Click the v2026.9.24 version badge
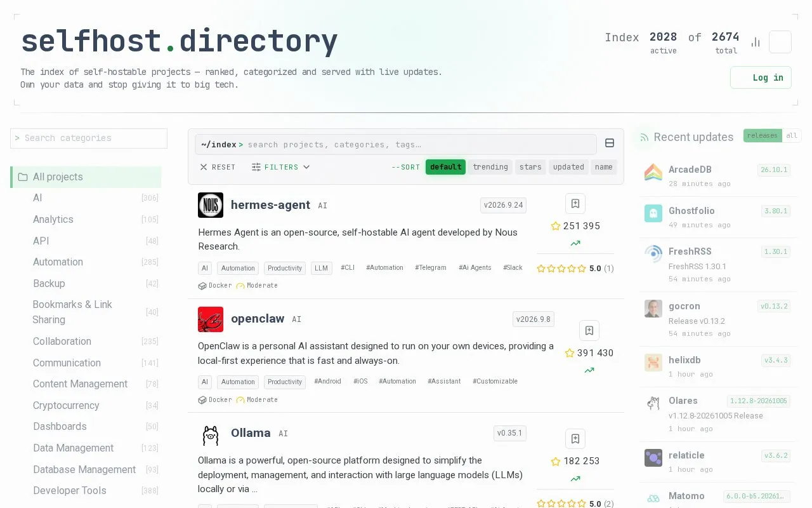The width and height of the screenshot is (812, 508). pos(503,205)
